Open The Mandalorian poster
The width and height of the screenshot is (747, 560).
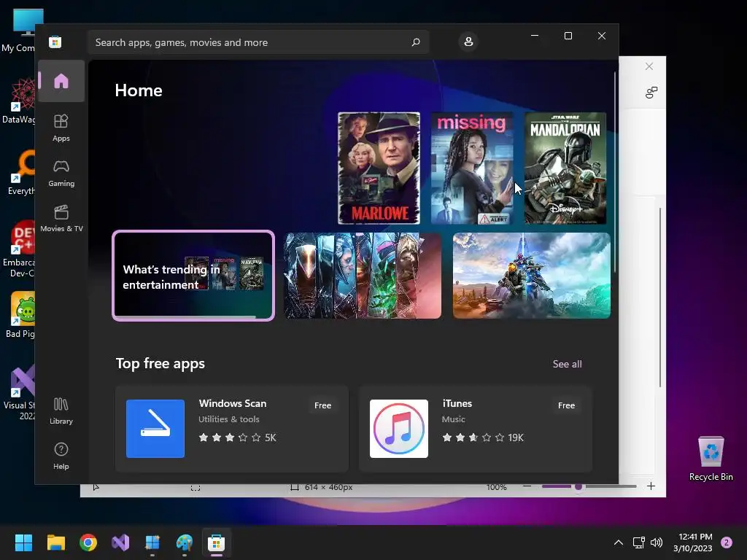click(x=565, y=168)
